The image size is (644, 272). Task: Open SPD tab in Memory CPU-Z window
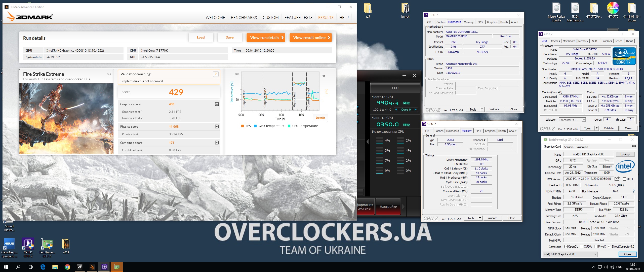pyautogui.click(x=478, y=131)
